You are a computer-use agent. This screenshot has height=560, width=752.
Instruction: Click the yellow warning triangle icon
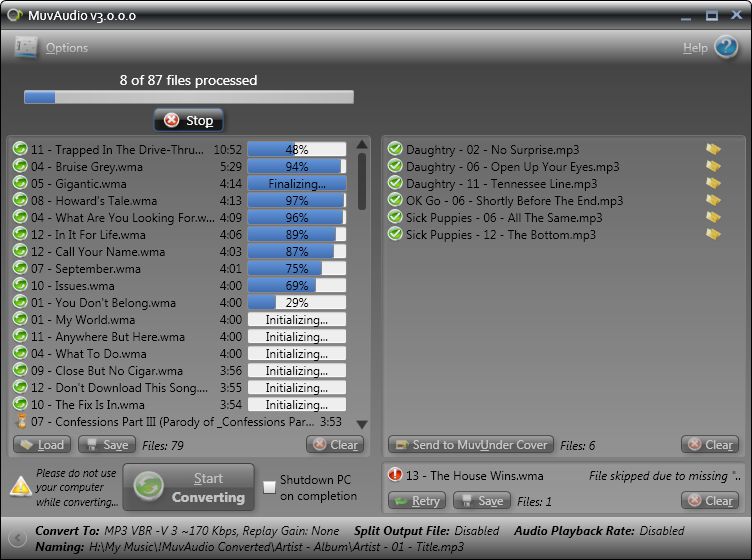(21, 486)
